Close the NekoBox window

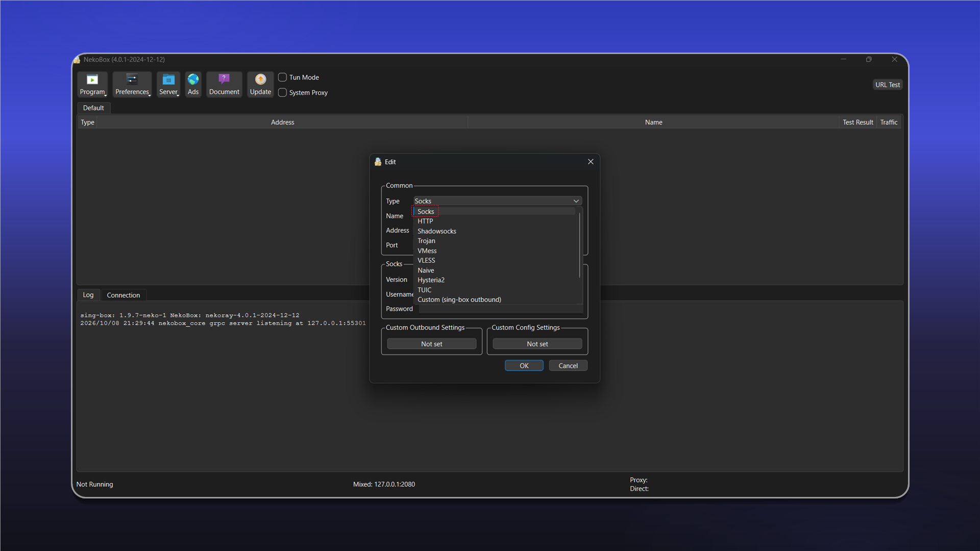point(894,59)
